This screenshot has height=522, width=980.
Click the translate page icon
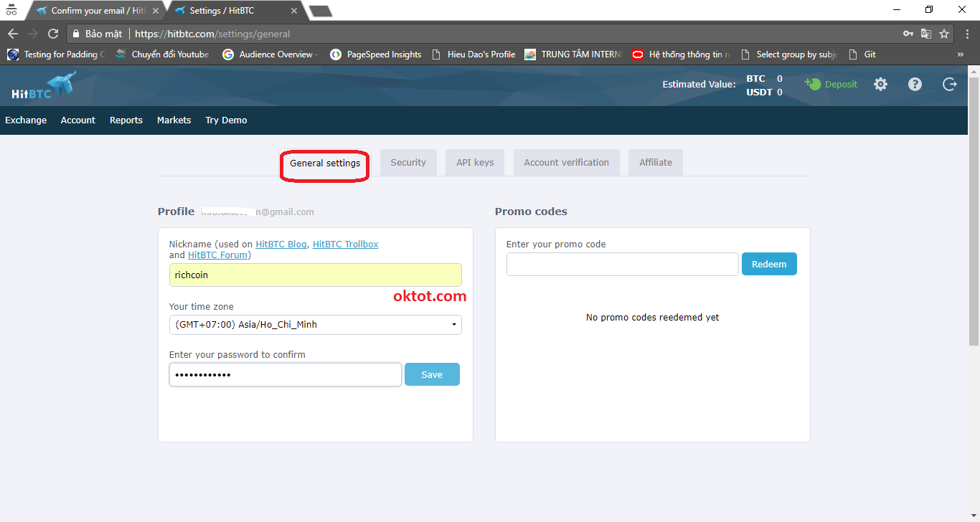point(926,34)
